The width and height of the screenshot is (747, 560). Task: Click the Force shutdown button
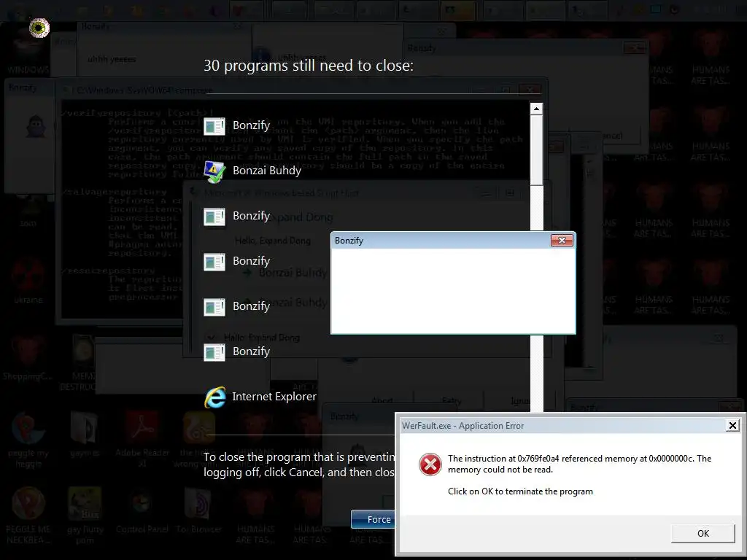tap(374, 519)
